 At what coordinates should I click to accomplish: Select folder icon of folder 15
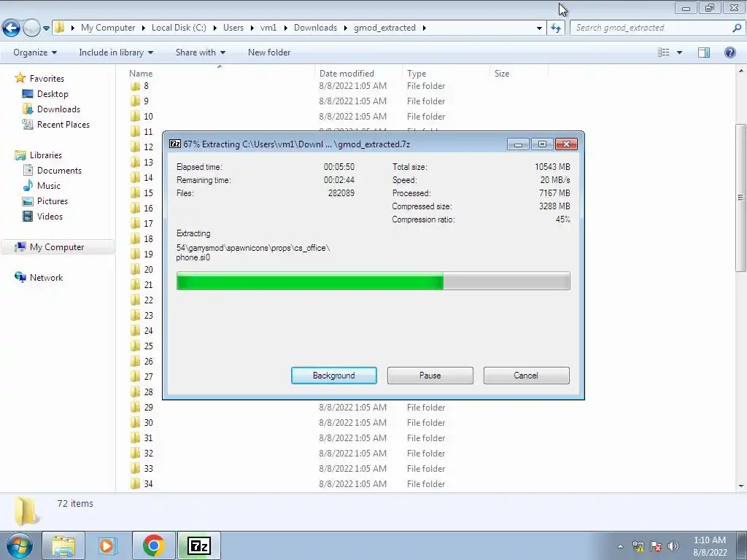pyautogui.click(x=135, y=192)
